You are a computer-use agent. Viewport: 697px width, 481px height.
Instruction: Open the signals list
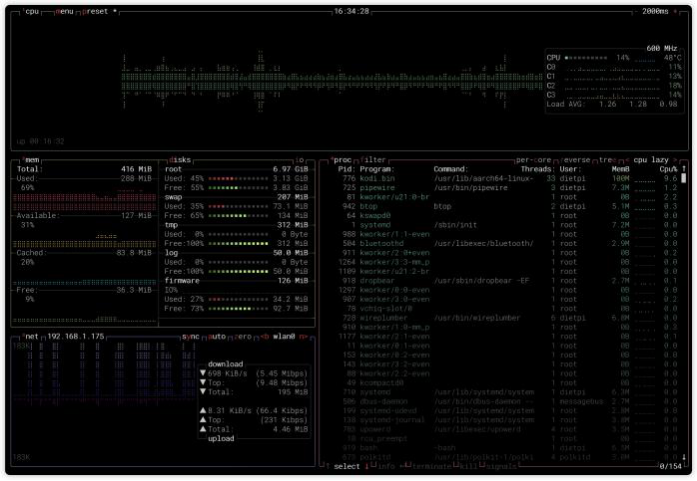502,466
